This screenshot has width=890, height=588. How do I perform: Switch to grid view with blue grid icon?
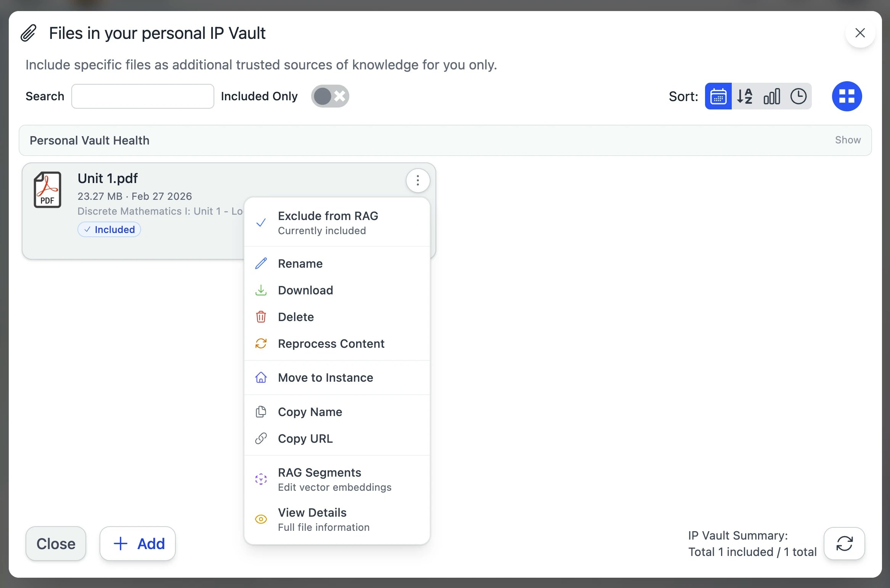tap(847, 96)
